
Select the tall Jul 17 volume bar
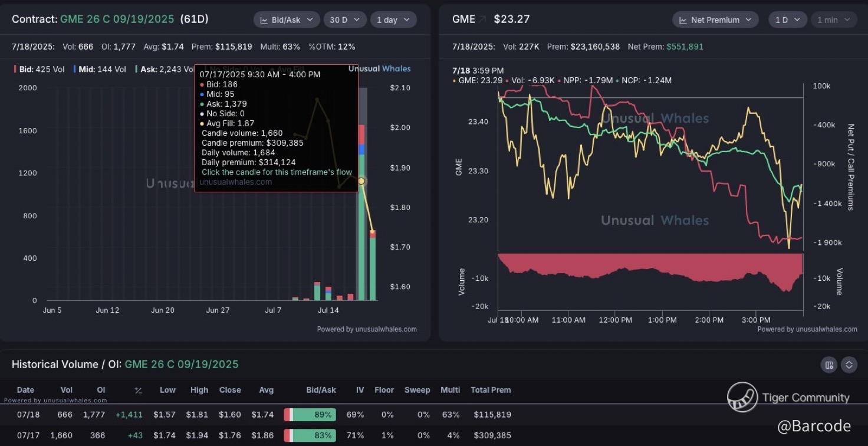[x=361, y=212]
